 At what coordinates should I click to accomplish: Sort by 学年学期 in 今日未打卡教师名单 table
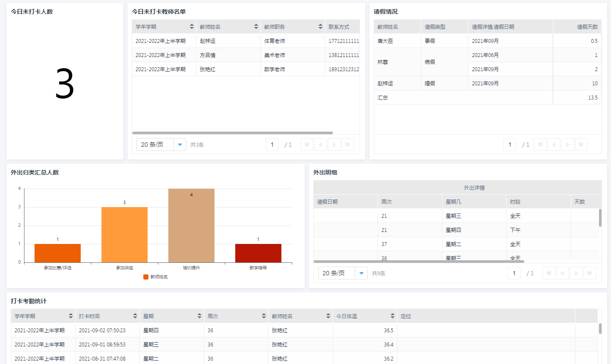(x=191, y=27)
